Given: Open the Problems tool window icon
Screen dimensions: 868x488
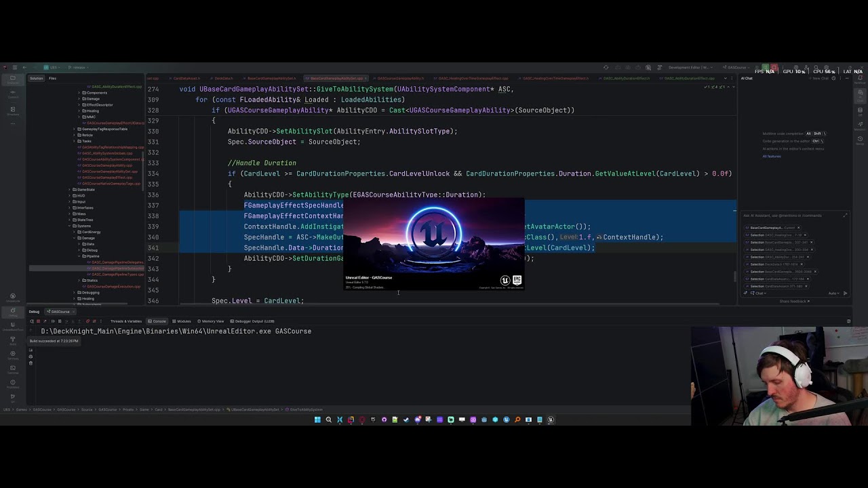Looking at the screenshot, I should click(13, 384).
